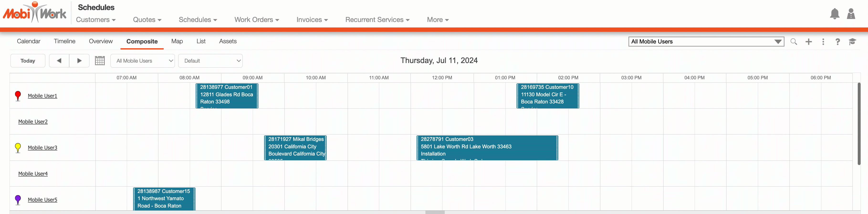Image resolution: width=868 pixels, height=214 pixels.
Task: Open the user profile icon
Action: pyautogui.click(x=851, y=14)
